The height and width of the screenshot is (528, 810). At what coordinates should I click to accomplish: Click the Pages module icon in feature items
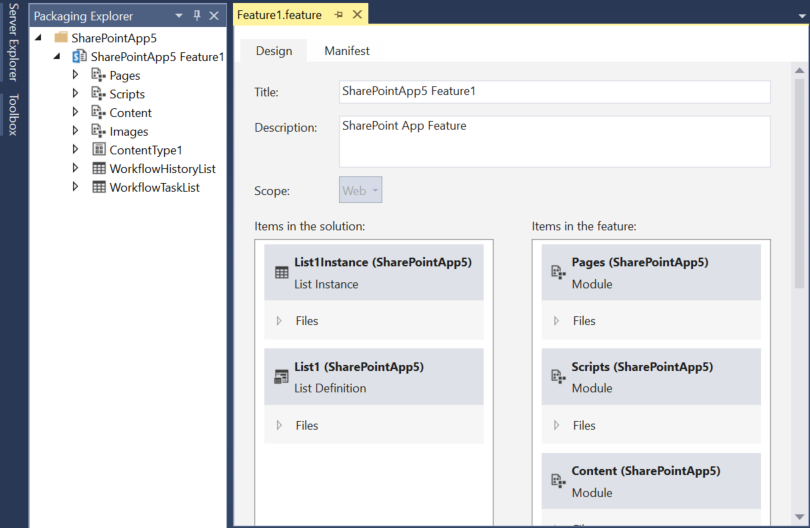558,272
